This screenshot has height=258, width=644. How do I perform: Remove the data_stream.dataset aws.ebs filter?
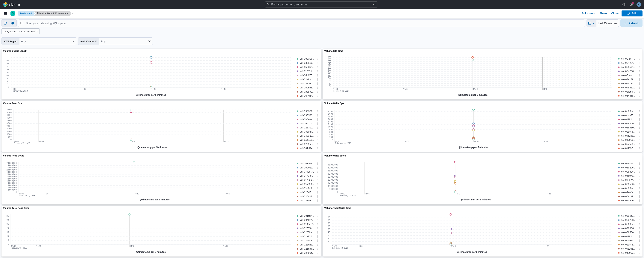pyautogui.click(x=37, y=31)
